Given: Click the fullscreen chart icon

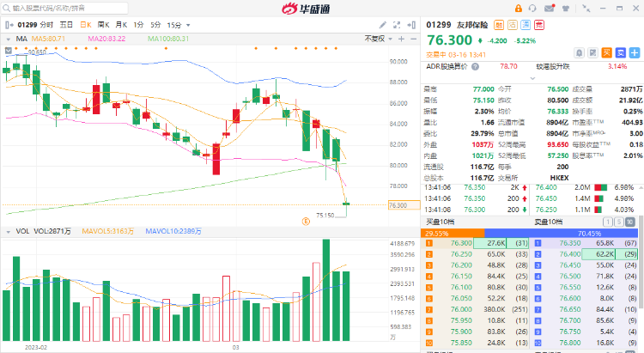Looking at the screenshot, I should (x=397, y=25).
